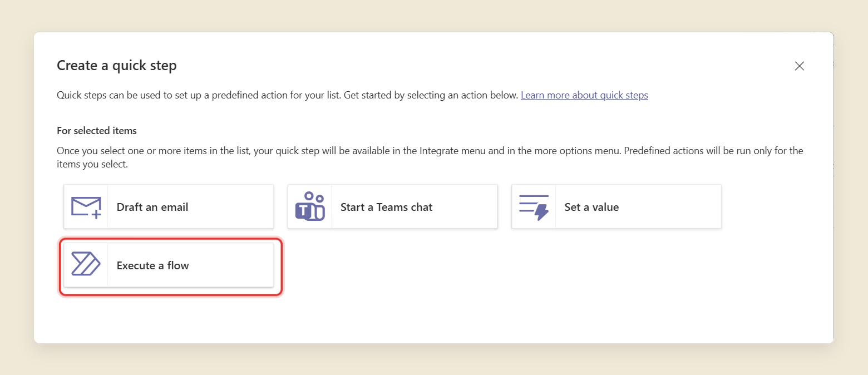
Task: Choose the Set a value label
Action: tap(591, 207)
